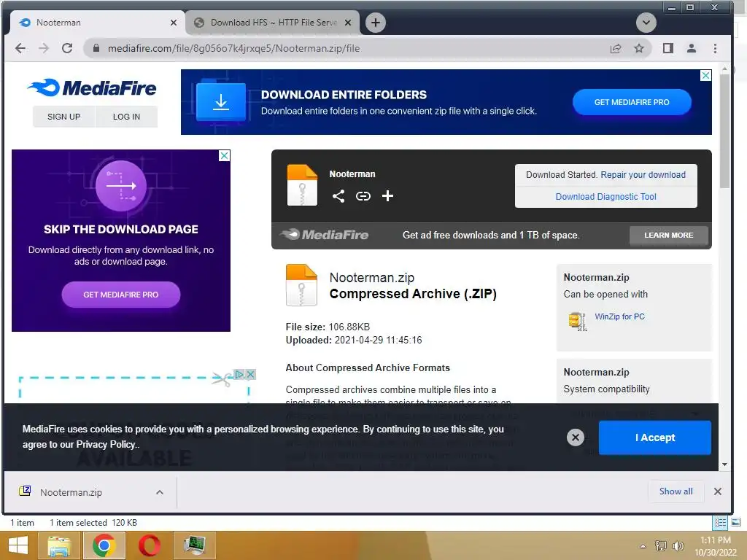
Task: Click the share icon under Nooterman
Action: pyautogui.click(x=338, y=195)
